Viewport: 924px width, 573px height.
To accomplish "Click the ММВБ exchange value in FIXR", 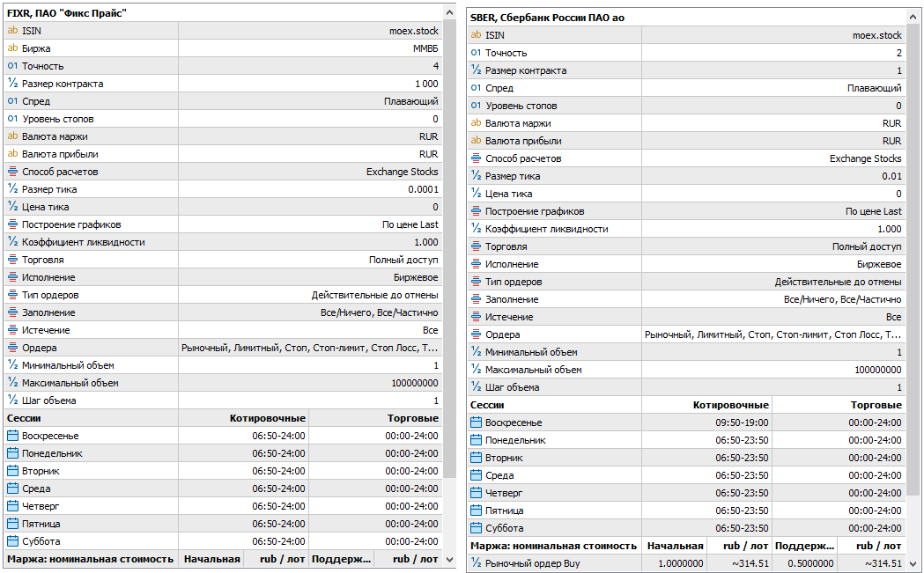I will click(425, 48).
